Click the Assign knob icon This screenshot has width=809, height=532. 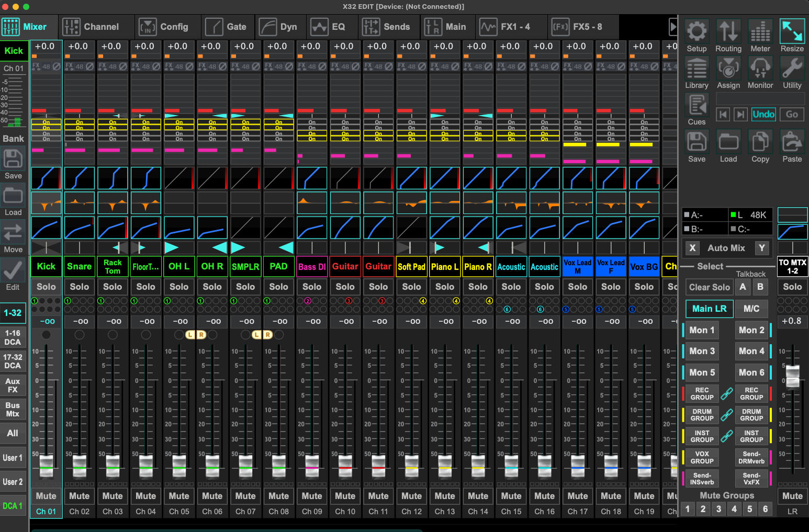[728, 69]
